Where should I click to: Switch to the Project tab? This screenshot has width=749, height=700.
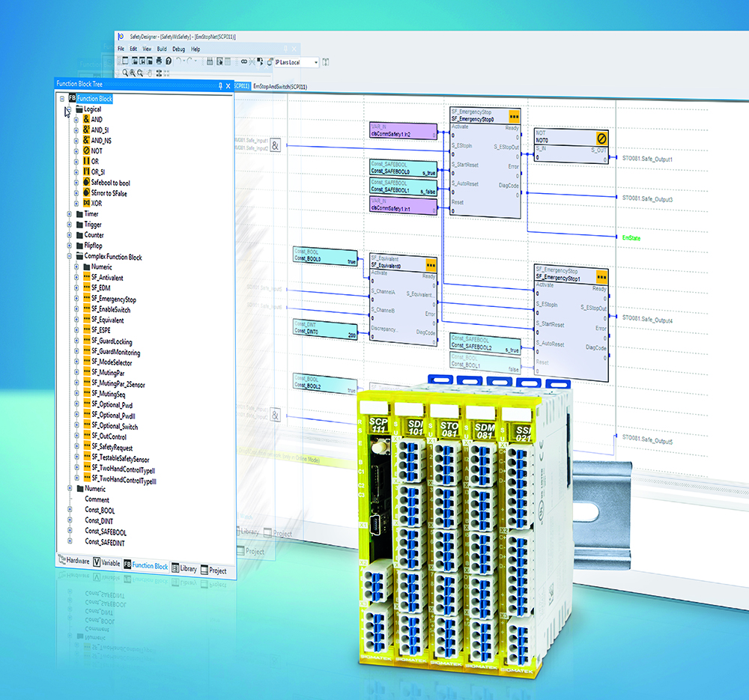click(213, 570)
